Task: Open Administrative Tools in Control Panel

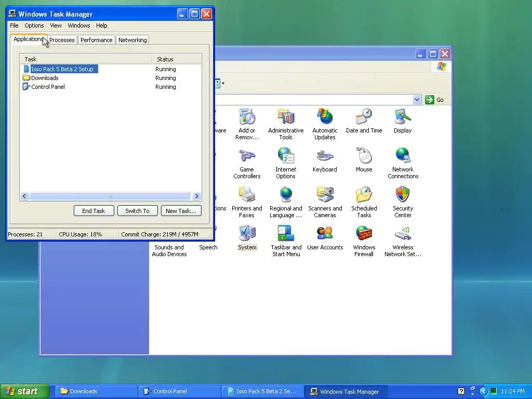Action: [286, 117]
